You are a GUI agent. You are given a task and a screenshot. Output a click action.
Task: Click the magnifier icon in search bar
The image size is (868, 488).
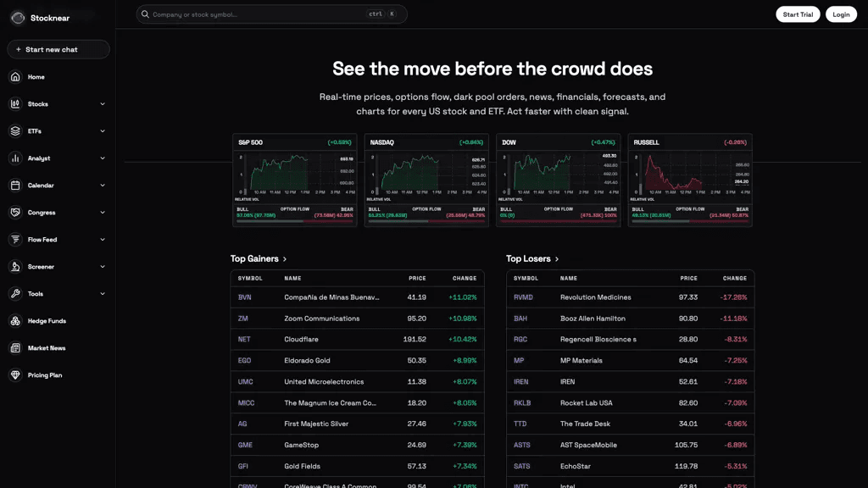[145, 14]
